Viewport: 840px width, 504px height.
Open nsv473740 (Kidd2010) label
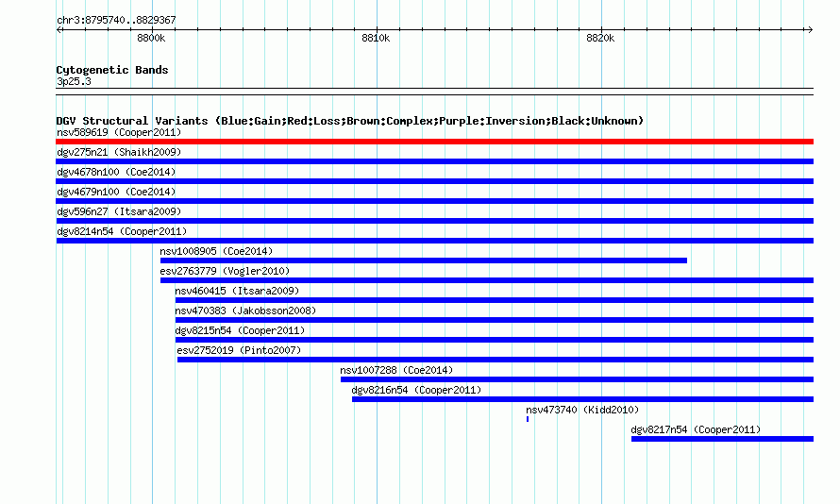(582, 410)
